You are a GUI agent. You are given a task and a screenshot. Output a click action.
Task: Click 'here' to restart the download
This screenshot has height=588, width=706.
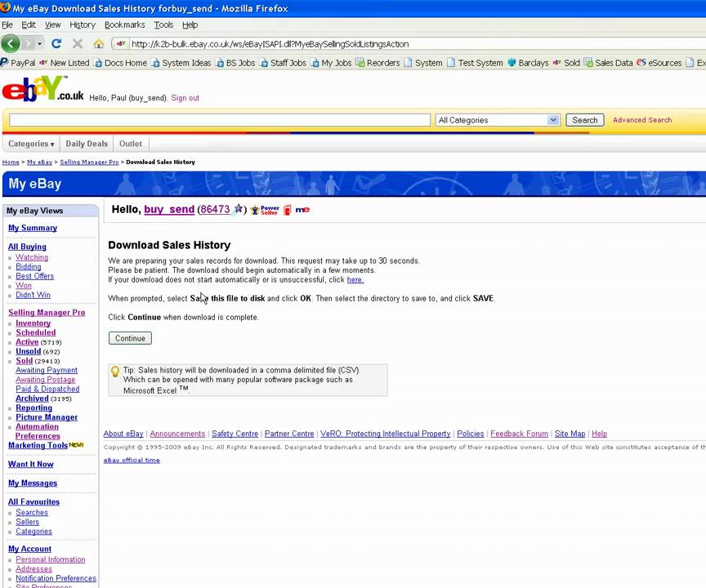coord(355,279)
